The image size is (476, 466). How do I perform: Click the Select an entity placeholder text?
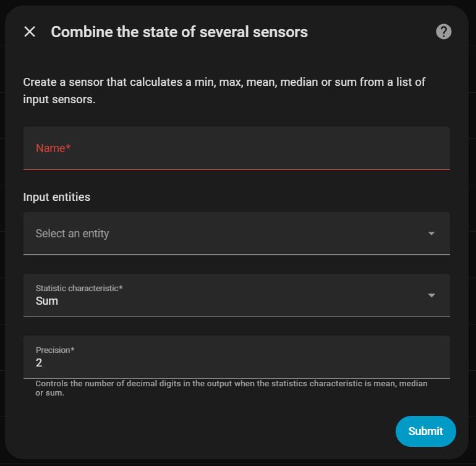[72, 234]
